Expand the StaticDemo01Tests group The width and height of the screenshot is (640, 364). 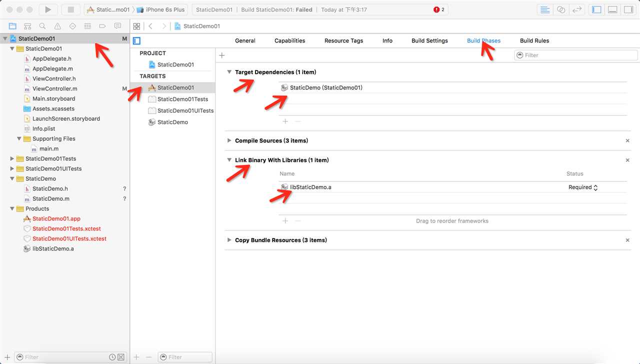(12, 158)
